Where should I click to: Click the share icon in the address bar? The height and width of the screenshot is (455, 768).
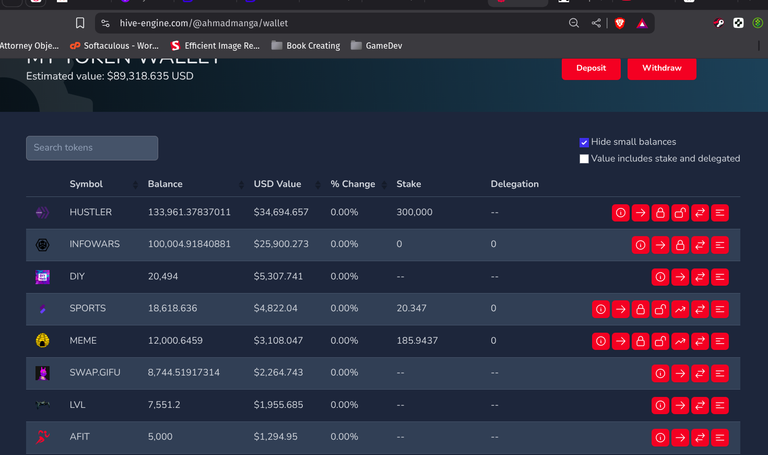tap(596, 23)
